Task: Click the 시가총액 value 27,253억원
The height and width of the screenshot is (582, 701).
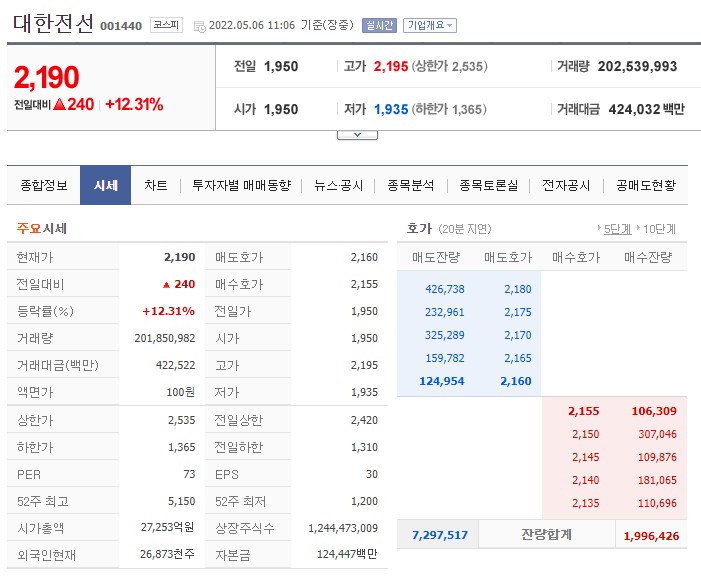Action: 168,527
